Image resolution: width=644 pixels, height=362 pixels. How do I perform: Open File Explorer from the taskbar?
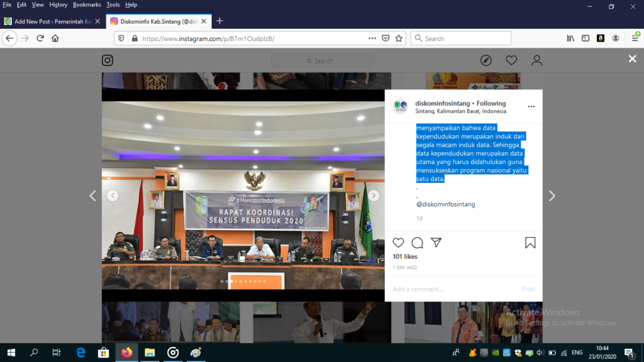coord(150,353)
